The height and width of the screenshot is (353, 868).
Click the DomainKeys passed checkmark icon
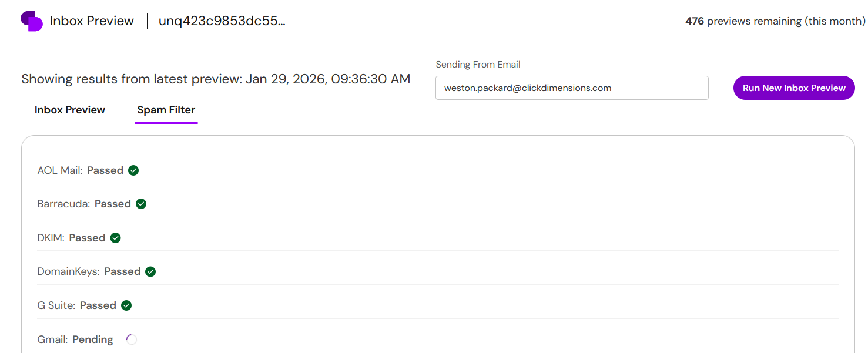click(150, 271)
